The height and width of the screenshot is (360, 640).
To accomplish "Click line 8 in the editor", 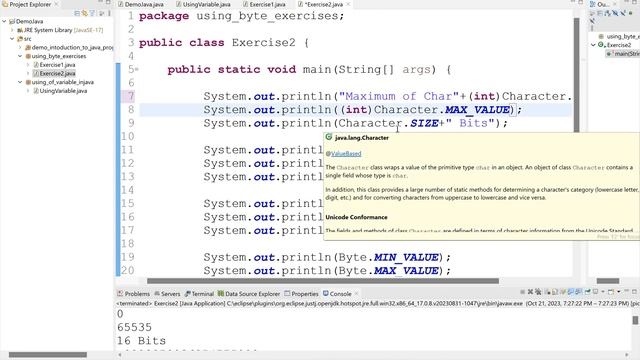I will tap(355, 110).
